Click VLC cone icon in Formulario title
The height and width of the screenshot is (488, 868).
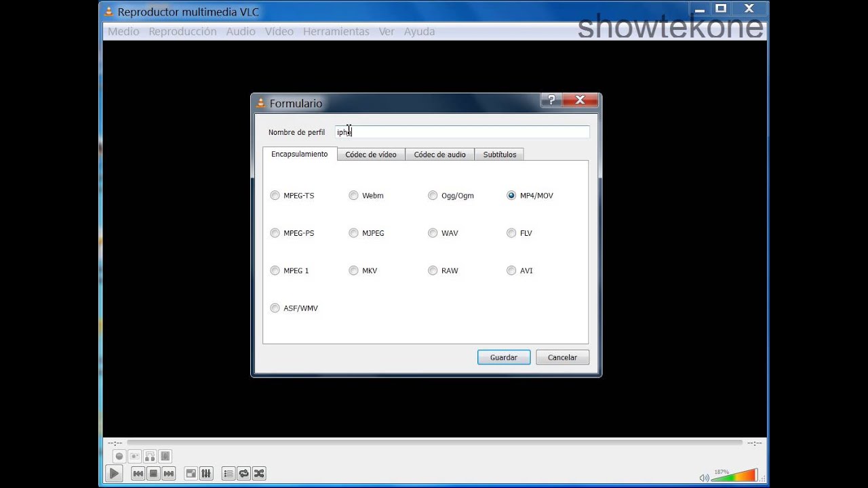click(x=261, y=103)
